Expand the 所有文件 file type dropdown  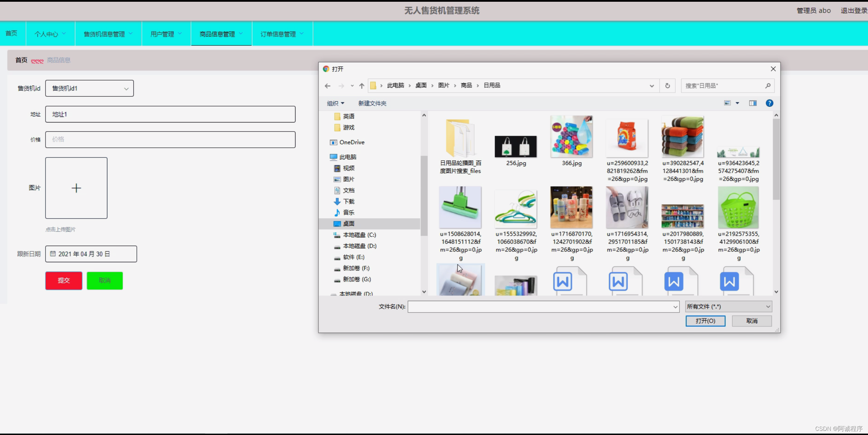pyautogui.click(x=728, y=307)
